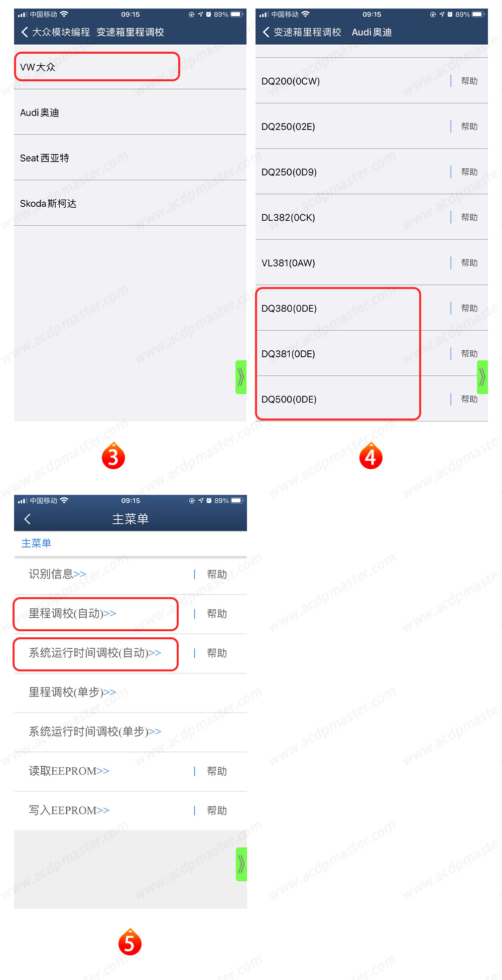Open help for DL382(0CK)
502x980 pixels.
(x=469, y=217)
